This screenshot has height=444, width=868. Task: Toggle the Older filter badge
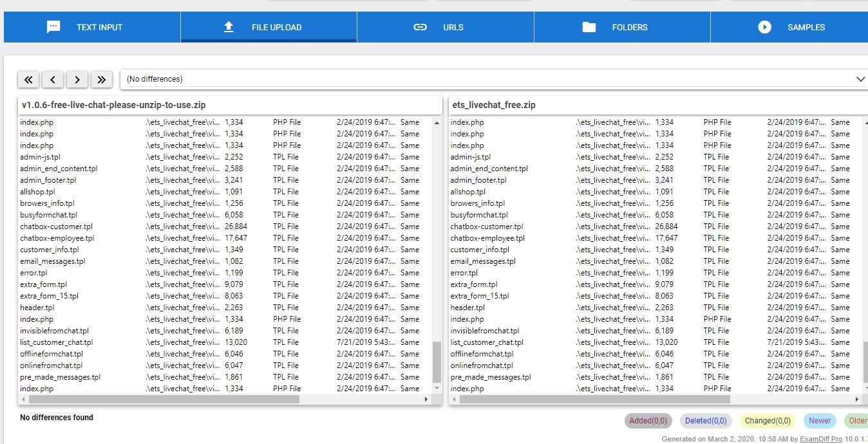(x=856, y=421)
